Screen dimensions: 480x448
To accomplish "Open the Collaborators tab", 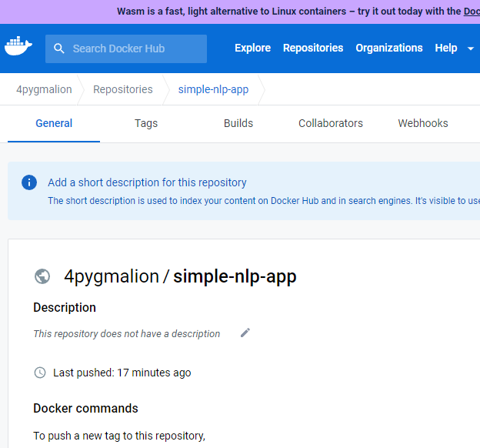I will coord(331,123).
